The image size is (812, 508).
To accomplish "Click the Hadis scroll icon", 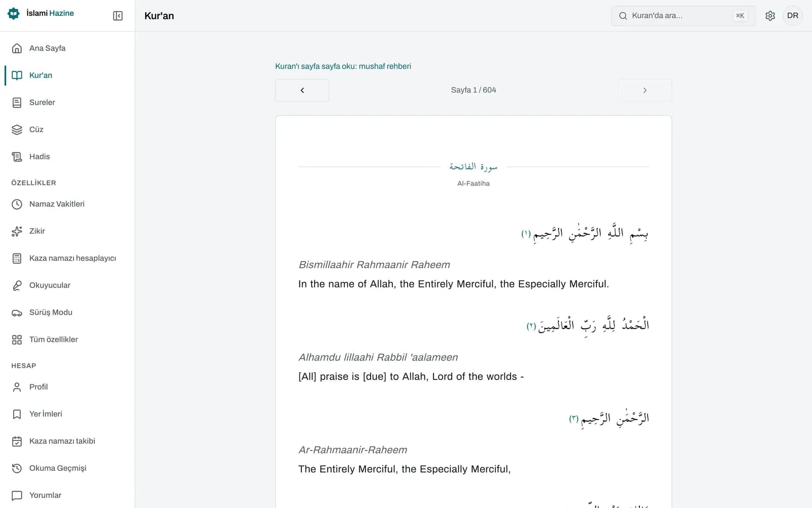I will point(17,156).
